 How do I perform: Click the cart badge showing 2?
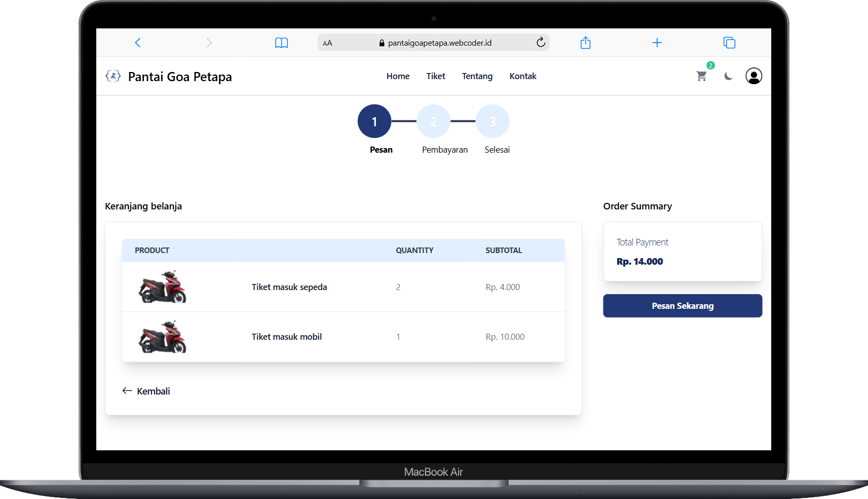[x=710, y=65]
